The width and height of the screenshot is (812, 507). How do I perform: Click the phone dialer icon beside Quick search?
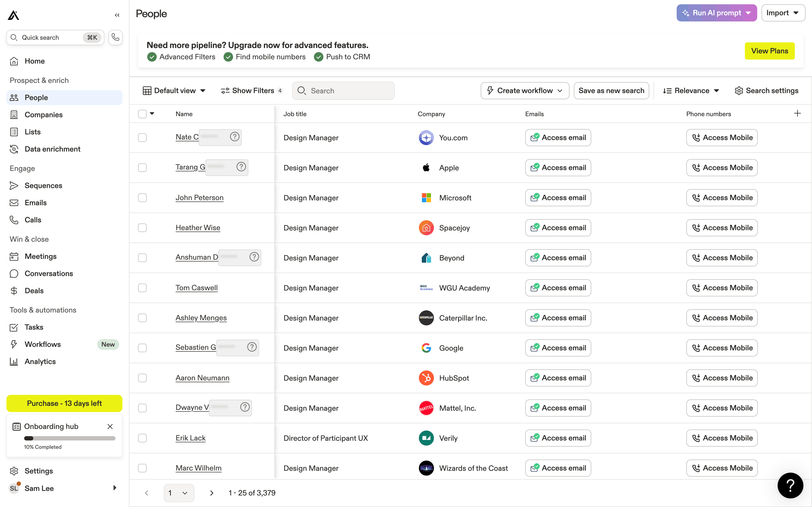click(115, 37)
